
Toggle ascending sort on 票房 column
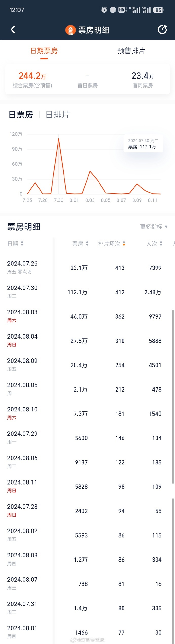click(87, 244)
